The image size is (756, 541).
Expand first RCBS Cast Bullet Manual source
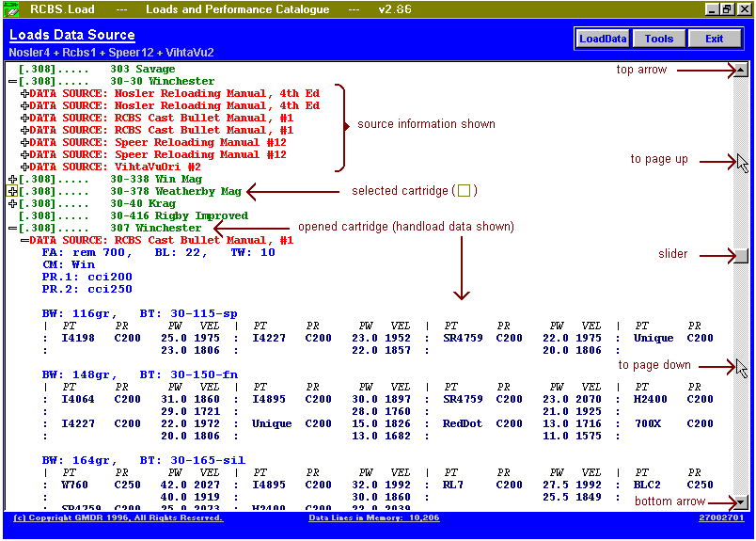[x=24, y=119]
